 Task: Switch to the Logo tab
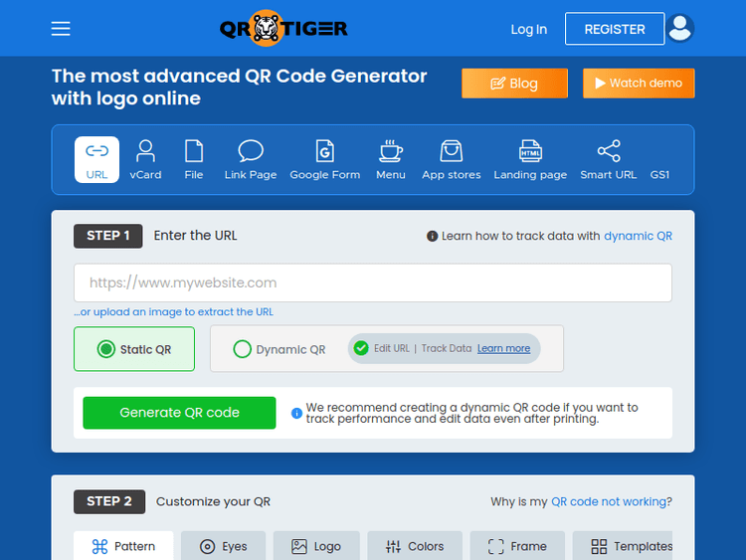click(x=316, y=546)
